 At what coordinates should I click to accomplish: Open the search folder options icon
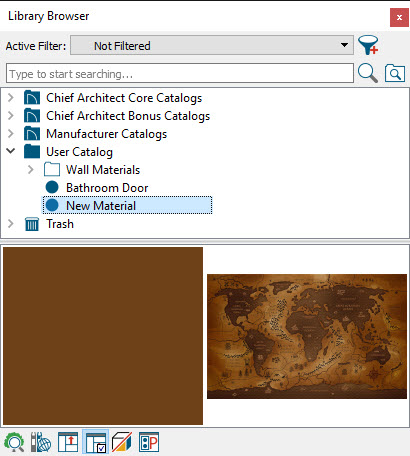point(395,73)
